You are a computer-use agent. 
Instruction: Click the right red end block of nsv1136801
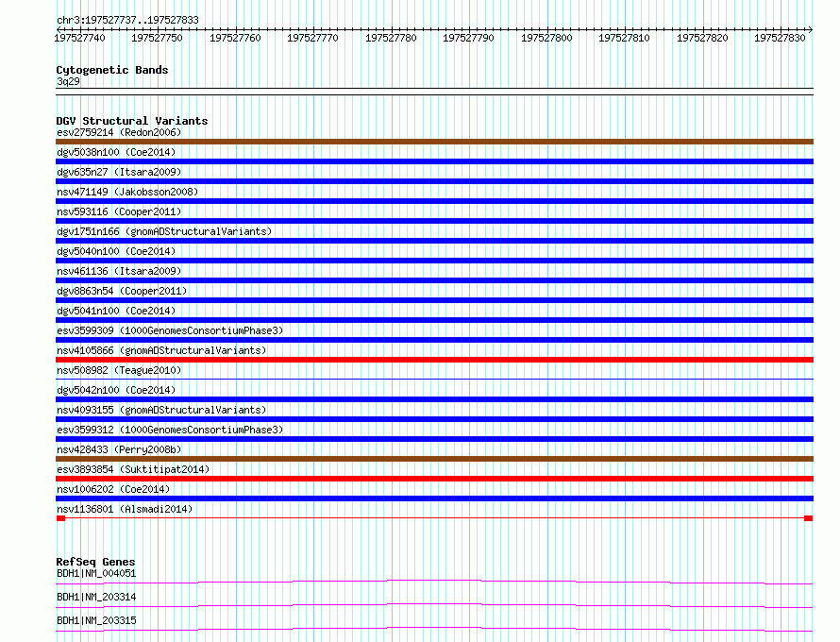point(809,518)
